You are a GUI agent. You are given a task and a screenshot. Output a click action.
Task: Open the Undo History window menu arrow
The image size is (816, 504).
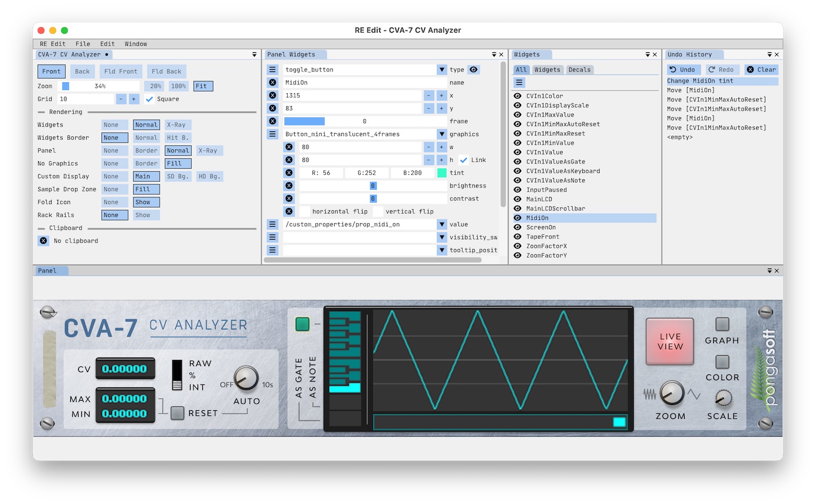click(770, 55)
